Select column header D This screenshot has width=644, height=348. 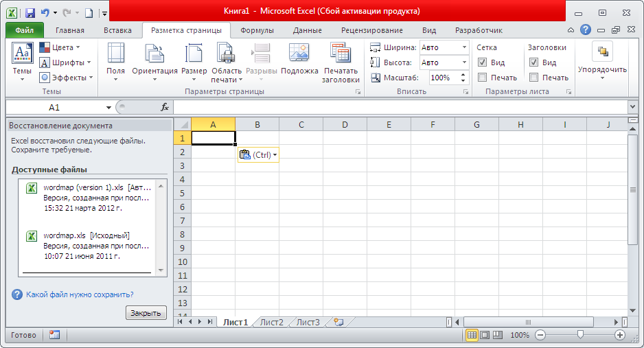345,124
